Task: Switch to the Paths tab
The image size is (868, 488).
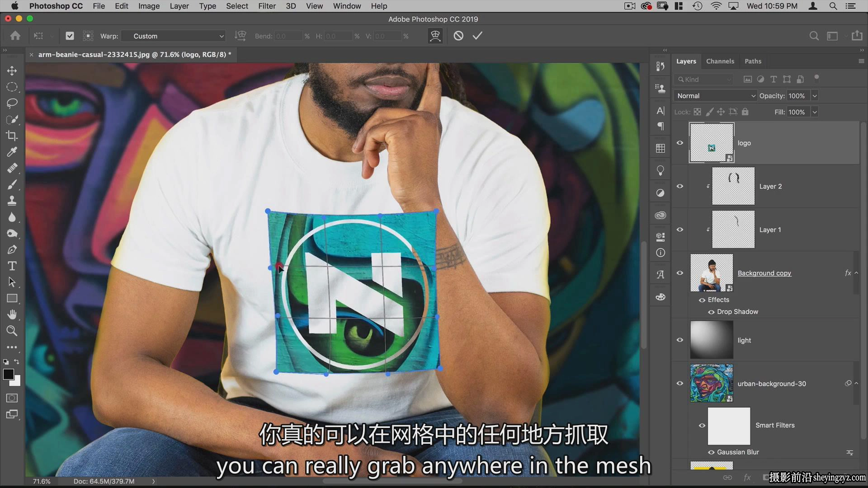Action: point(753,61)
